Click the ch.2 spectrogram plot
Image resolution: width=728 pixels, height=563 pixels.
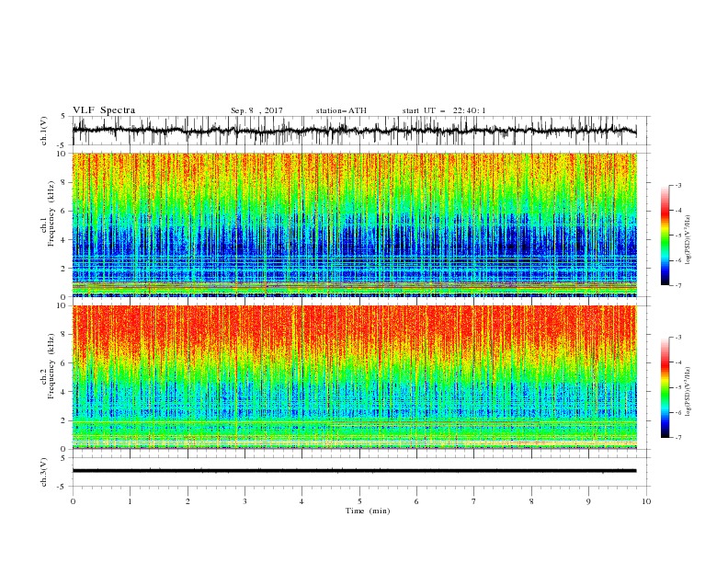tap(354, 377)
